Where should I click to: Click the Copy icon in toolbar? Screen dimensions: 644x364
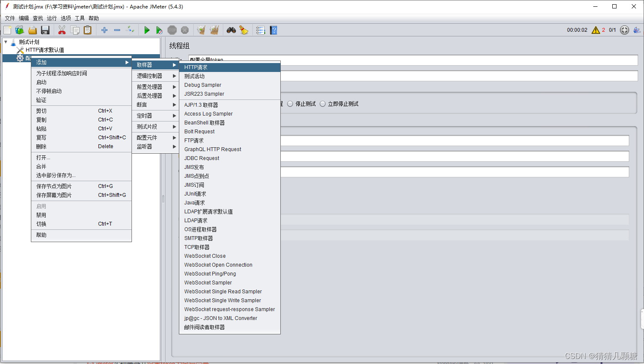click(75, 30)
